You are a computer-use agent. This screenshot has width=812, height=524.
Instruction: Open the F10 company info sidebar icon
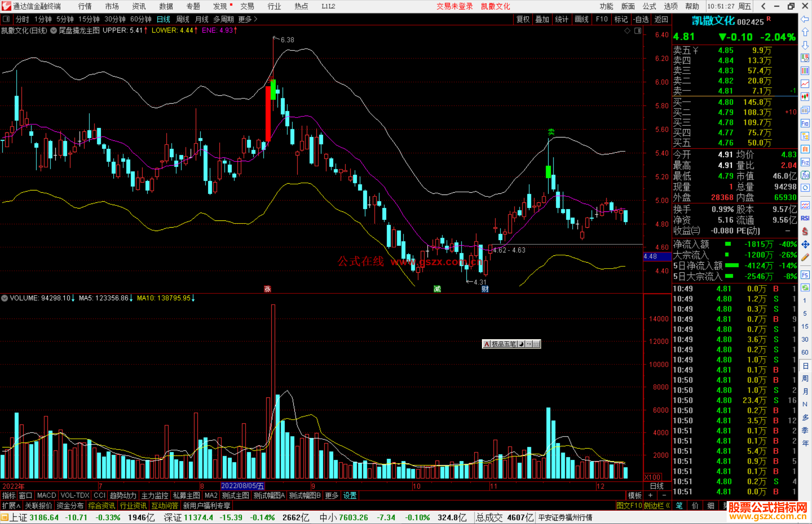tap(805, 123)
